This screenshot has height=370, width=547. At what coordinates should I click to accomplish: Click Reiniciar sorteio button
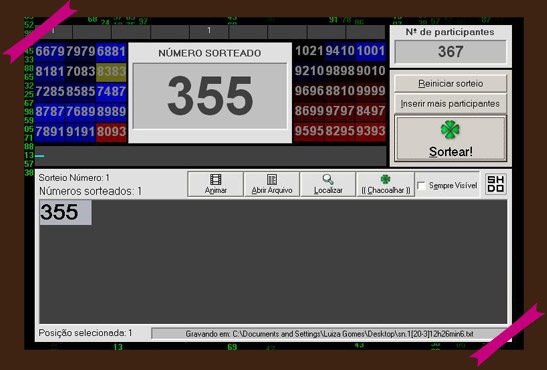pyautogui.click(x=450, y=84)
